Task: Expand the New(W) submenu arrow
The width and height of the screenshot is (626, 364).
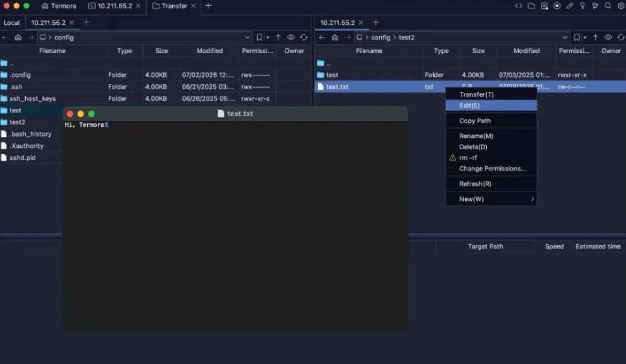Action: tap(532, 199)
